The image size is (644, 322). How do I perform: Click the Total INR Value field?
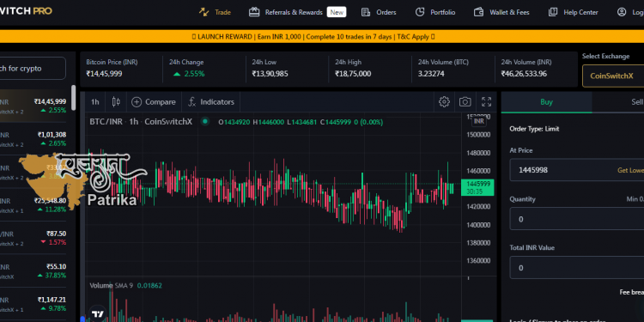577,268
